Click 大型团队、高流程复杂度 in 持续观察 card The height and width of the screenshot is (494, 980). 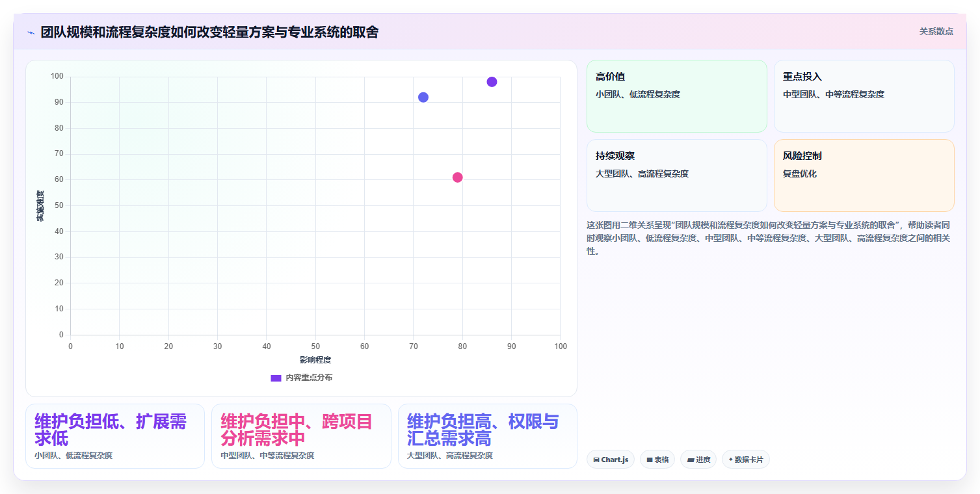point(642,174)
